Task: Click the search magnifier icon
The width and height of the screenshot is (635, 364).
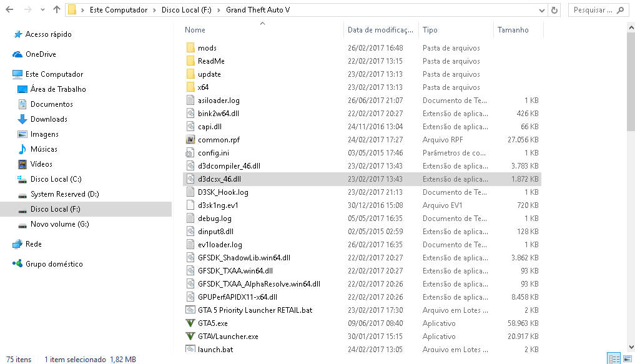Action: pos(621,10)
